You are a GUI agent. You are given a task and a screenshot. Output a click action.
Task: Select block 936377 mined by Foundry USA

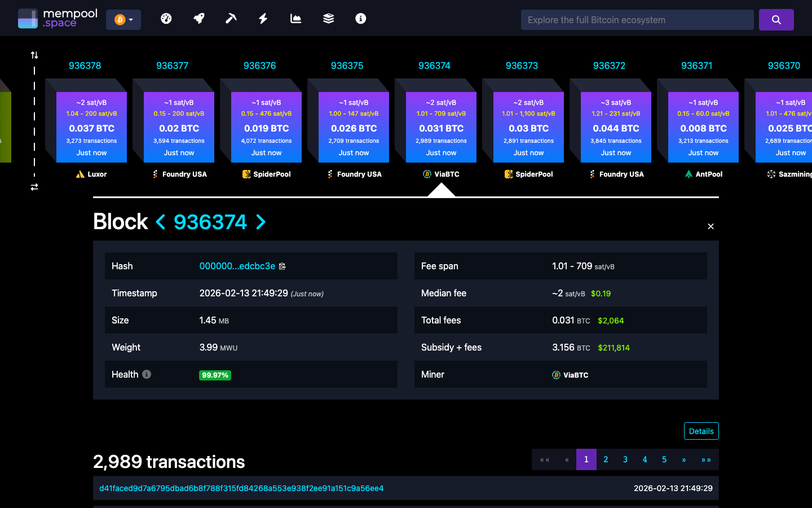[179, 127]
